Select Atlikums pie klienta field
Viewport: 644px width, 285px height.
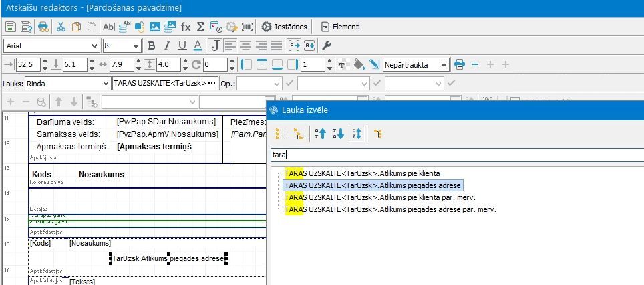coord(362,173)
